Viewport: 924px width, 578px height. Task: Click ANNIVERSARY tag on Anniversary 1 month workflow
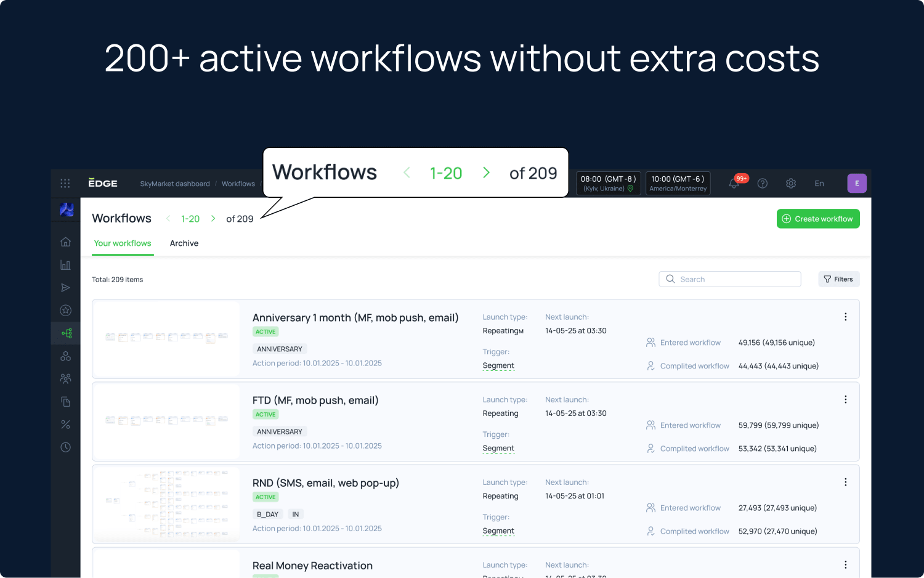click(x=280, y=349)
